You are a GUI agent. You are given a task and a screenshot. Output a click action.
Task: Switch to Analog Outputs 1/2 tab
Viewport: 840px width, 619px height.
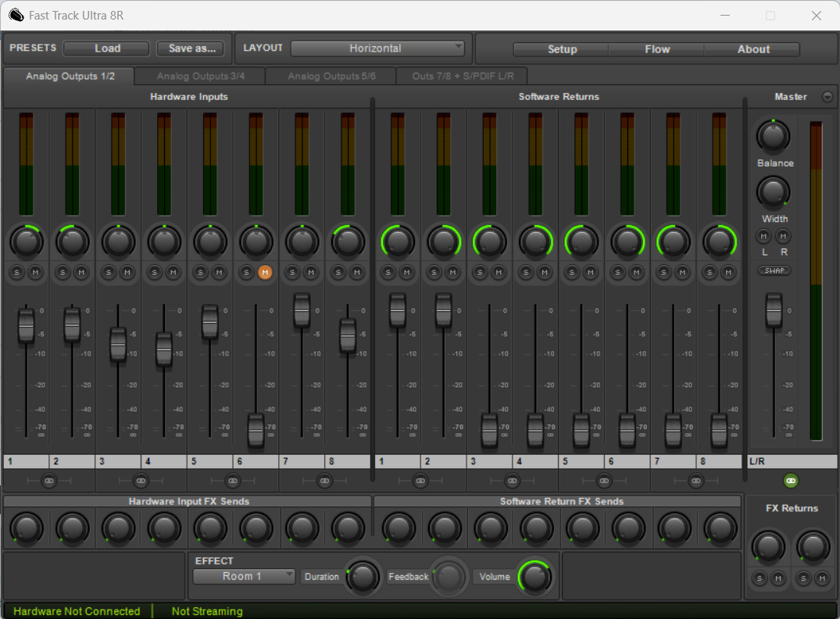[x=70, y=76]
